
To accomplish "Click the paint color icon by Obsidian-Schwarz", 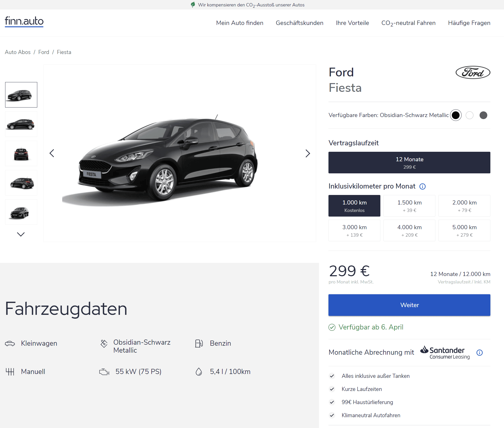I will click(x=104, y=344).
